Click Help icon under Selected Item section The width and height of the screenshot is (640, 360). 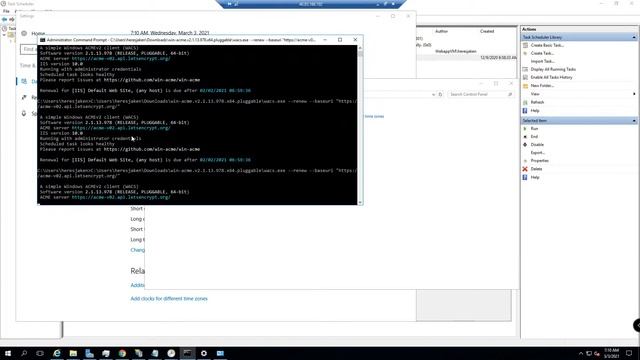(x=525, y=177)
